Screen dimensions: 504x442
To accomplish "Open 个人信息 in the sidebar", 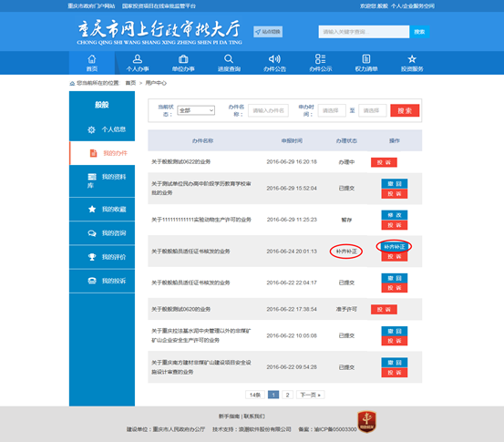I will click(x=102, y=129).
